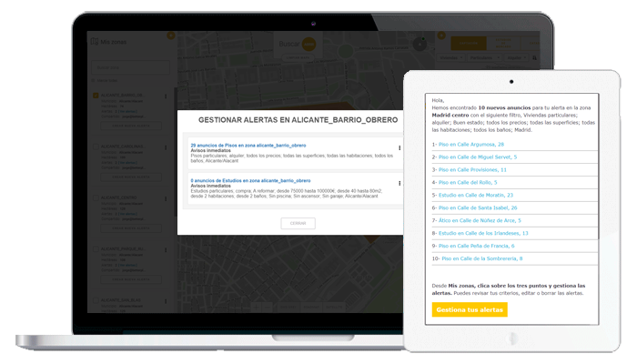Open three-dot menu for Pisos alert
Image resolution: width=637 pixels, height=364 pixels.
click(x=399, y=148)
